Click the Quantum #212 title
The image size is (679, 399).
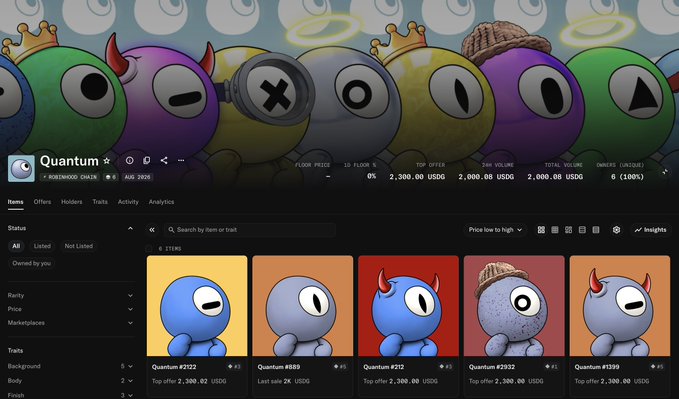coord(384,367)
